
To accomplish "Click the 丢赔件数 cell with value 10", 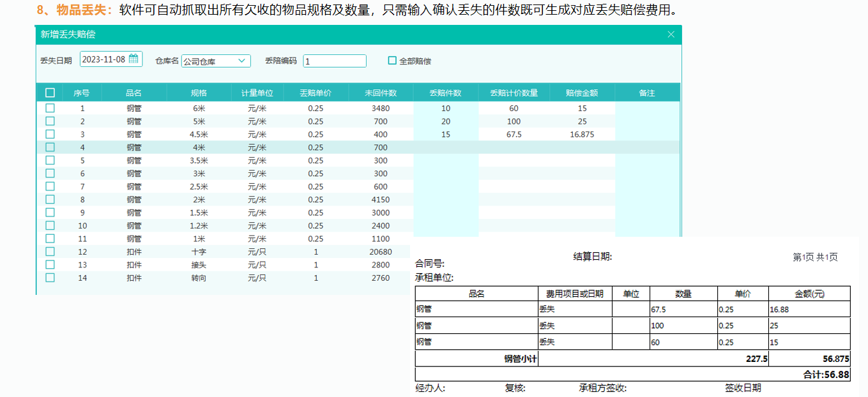I will (446, 109).
